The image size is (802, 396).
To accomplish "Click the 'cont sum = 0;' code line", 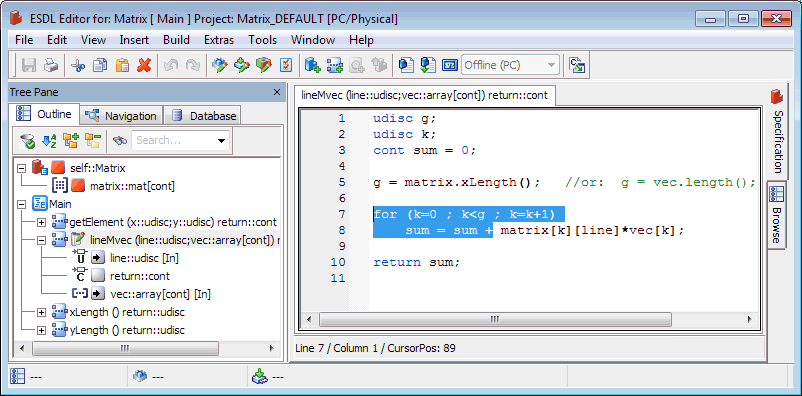I will [x=425, y=150].
